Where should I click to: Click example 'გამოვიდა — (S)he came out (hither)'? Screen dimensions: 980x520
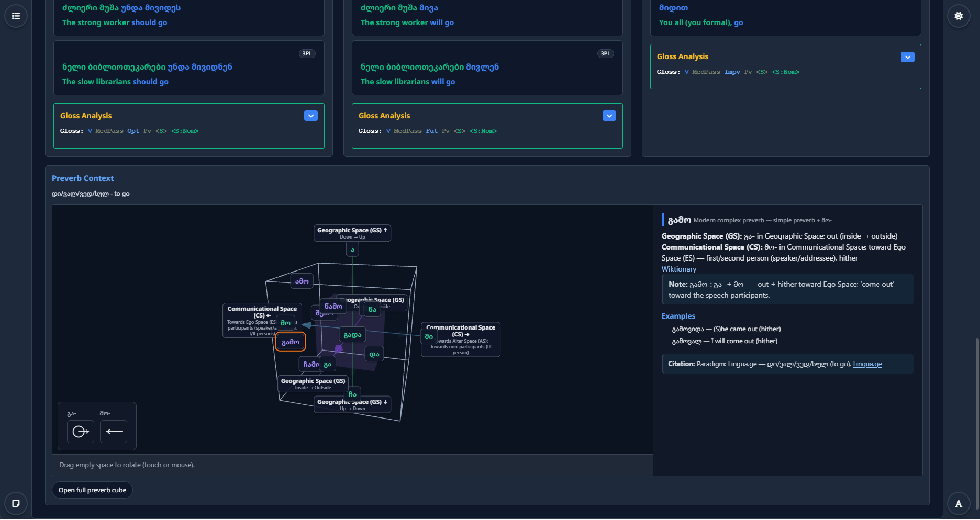pos(726,329)
